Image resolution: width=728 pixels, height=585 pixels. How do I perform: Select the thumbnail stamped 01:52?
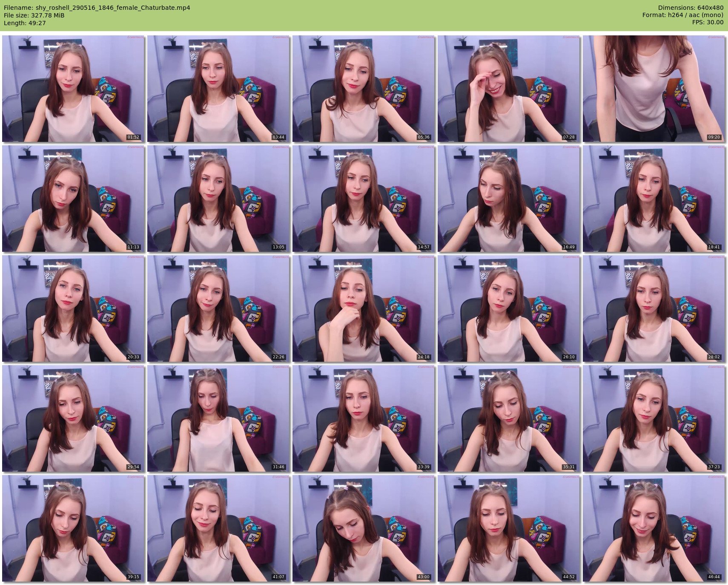coord(73,89)
